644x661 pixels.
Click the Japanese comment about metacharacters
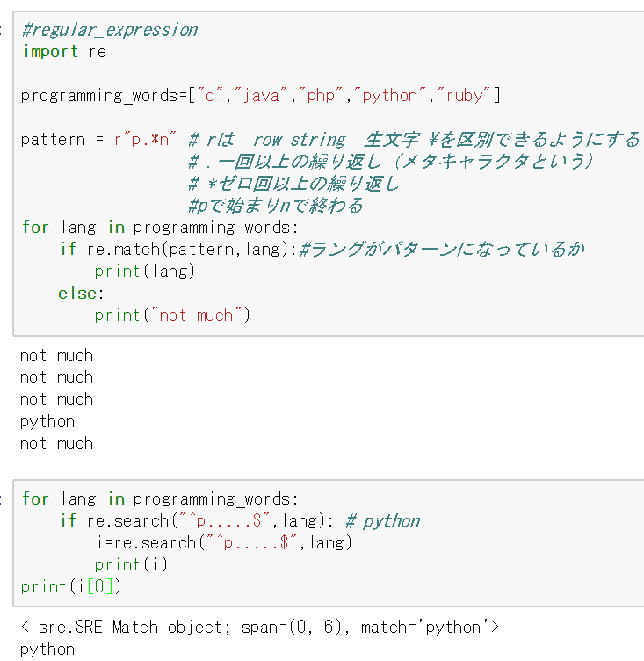[391, 162]
